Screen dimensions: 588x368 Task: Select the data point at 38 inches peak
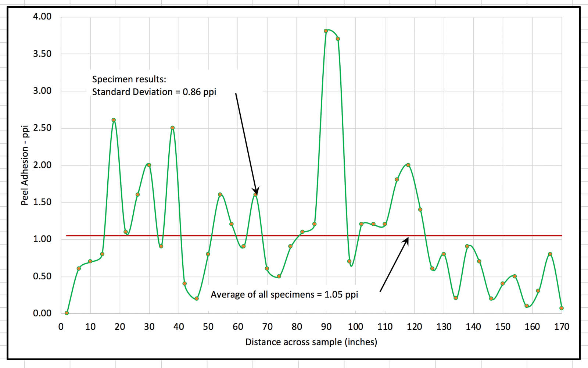pos(172,128)
